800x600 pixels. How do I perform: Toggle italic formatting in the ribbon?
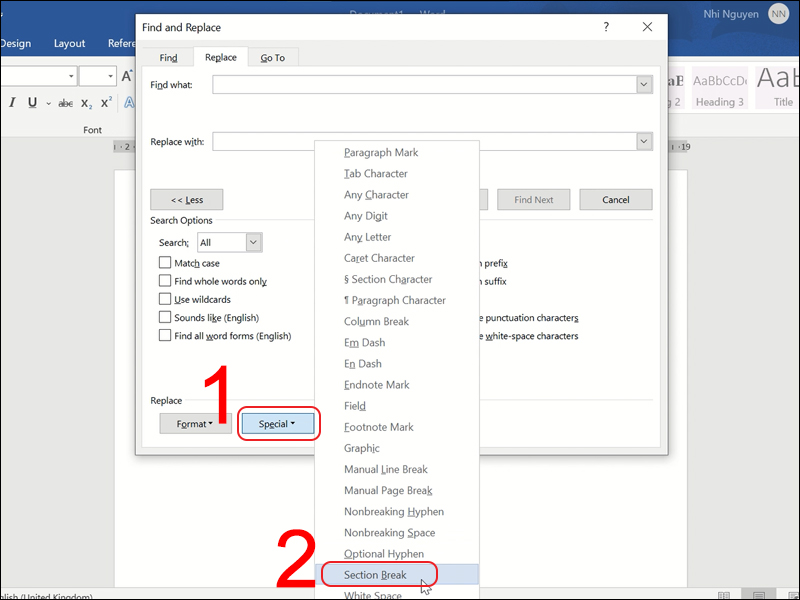[13, 103]
